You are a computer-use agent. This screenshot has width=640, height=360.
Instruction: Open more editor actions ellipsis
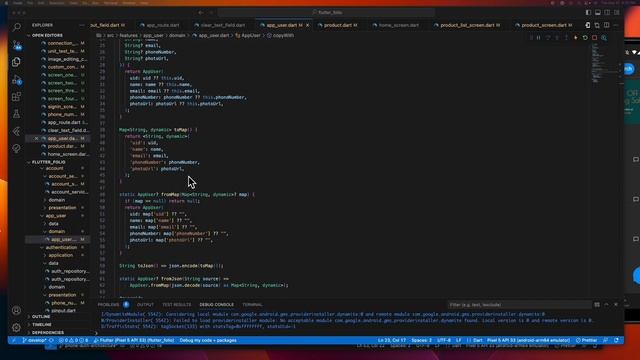(x=616, y=25)
